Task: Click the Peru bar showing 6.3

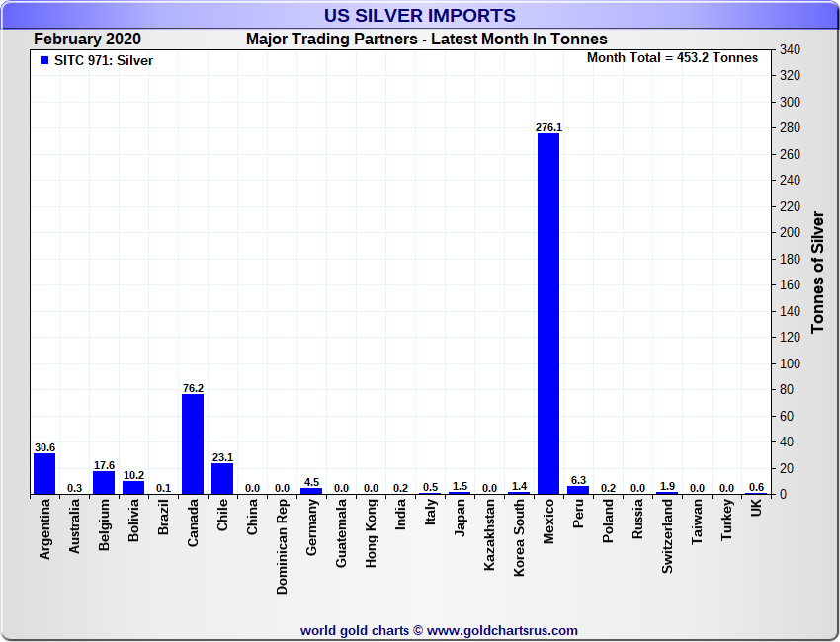Action: pos(578,490)
